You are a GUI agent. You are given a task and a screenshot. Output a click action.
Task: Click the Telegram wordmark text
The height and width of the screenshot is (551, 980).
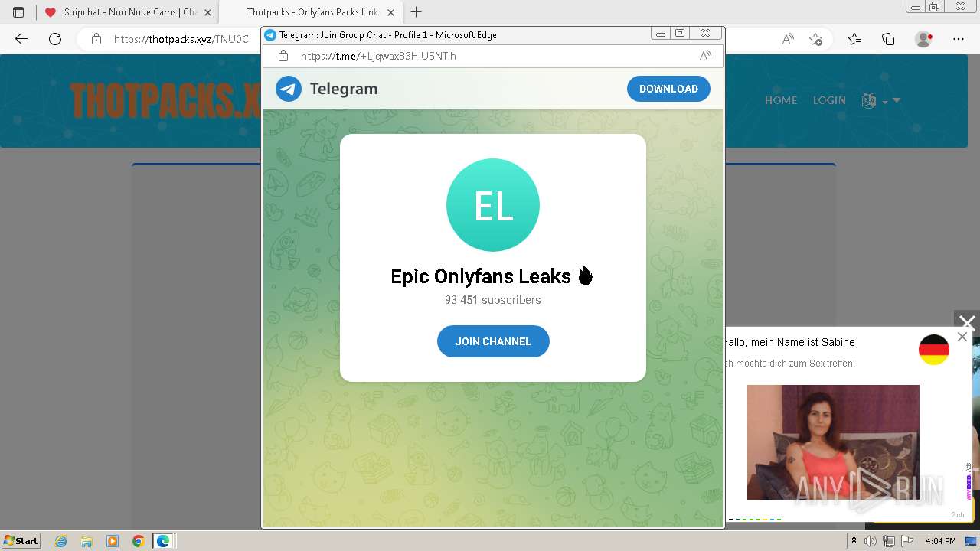pyautogui.click(x=344, y=89)
